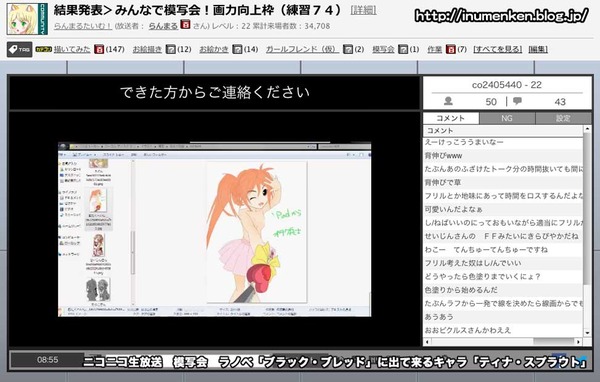This screenshot has height=382, width=600.
Task: Click comment list scroll-left arrow
Action: point(427,341)
